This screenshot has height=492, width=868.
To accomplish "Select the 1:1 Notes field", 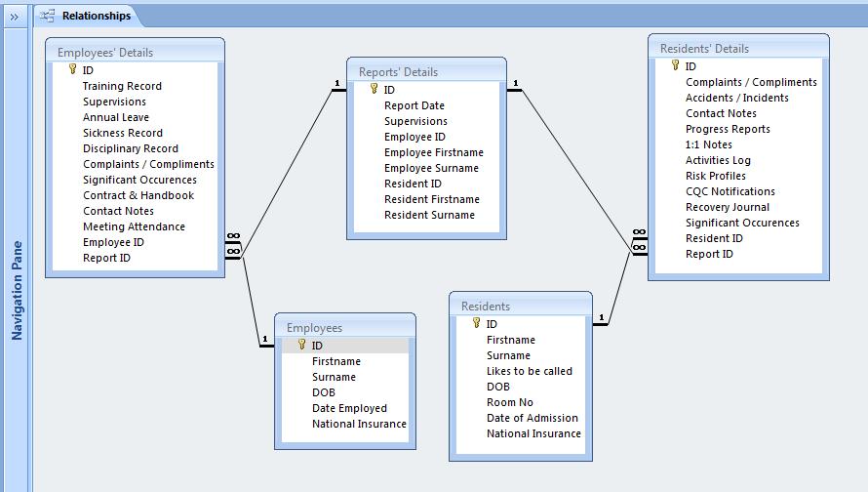I will point(709,144).
